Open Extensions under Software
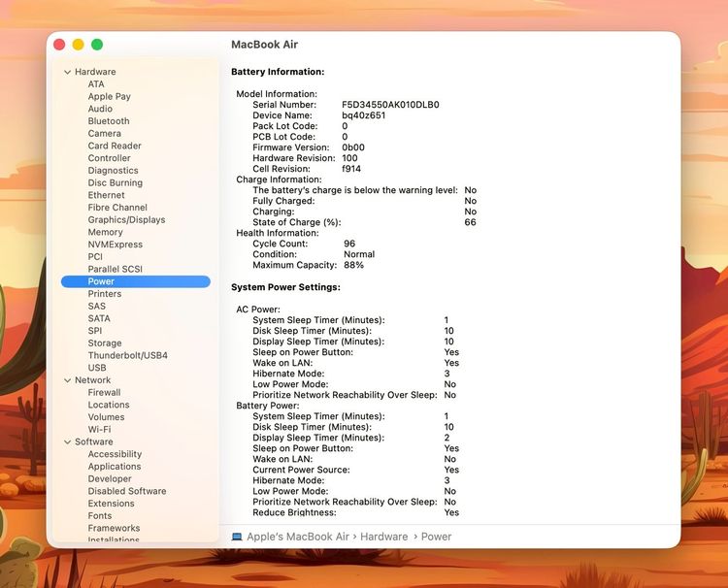The width and height of the screenshot is (728, 588). [x=111, y=504]
